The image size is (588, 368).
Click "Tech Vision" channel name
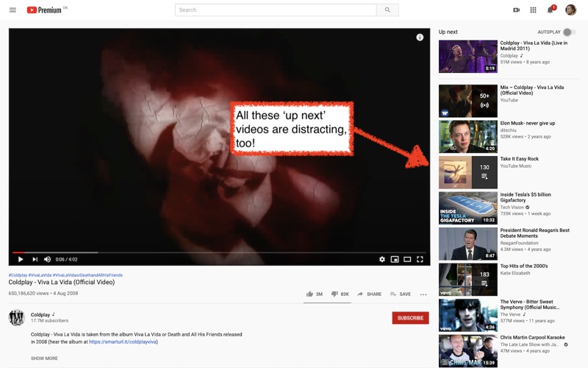(512, 208)
